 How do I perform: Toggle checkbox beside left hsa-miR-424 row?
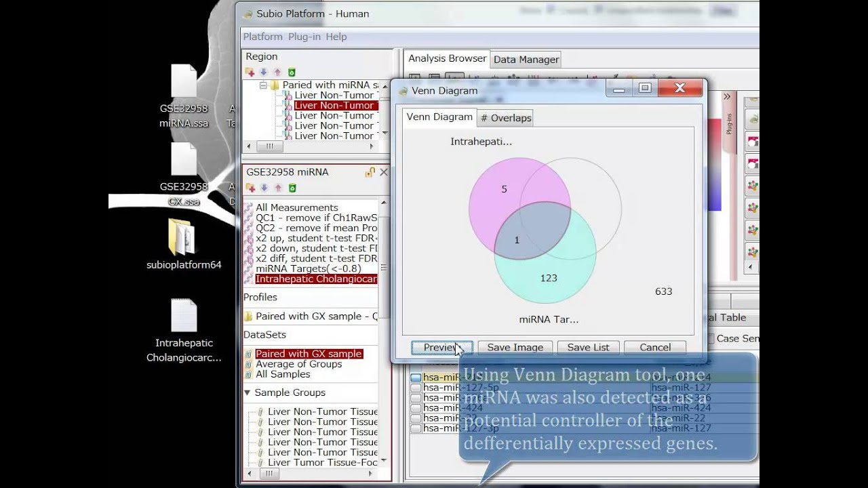pos(416,408)
